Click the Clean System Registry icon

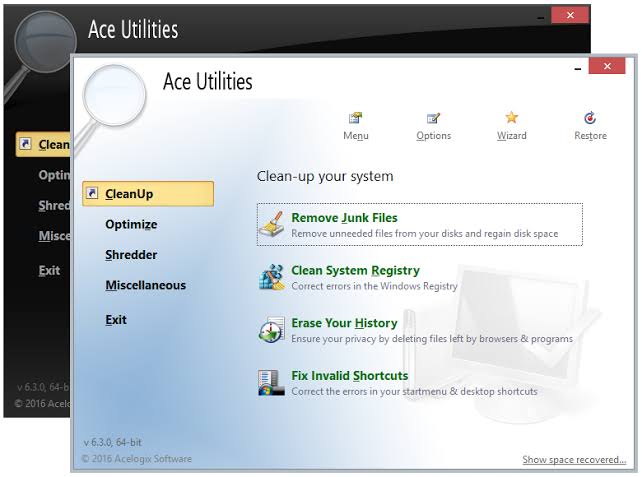[271, 277]
